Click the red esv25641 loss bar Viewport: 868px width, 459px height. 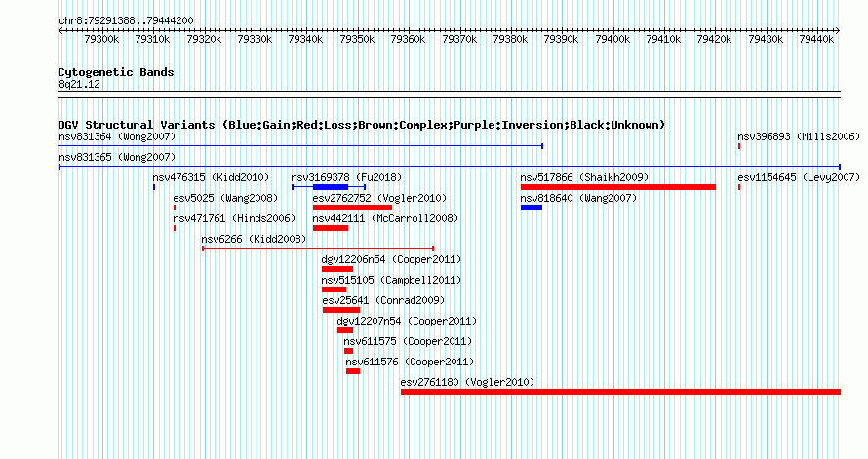pos(341,310)
